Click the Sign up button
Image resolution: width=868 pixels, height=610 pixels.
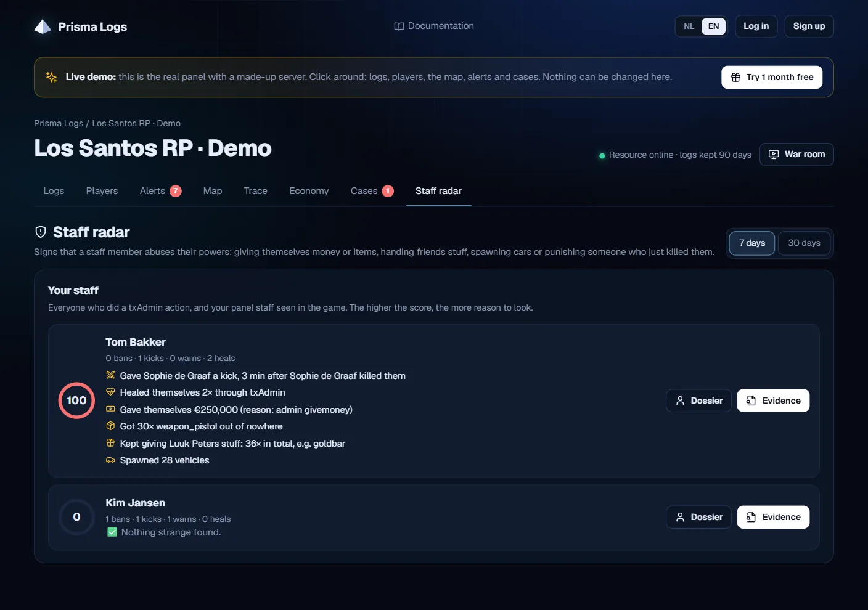(x=809, y=26)
